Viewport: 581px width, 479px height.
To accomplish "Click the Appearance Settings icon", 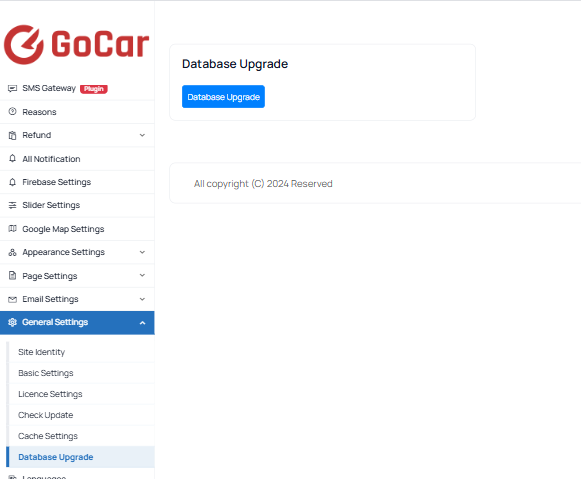I will point(12,252).
